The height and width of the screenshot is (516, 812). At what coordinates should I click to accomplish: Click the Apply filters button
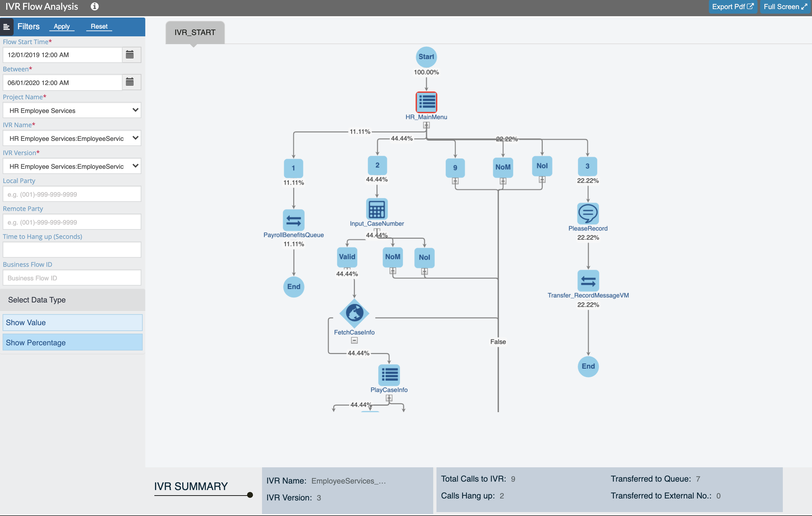tap(62, 26)
